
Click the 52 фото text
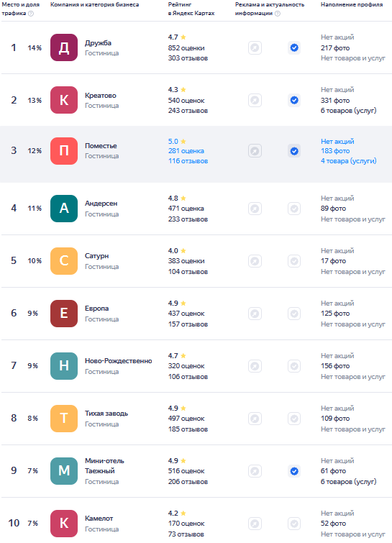pyautogui.click(x=334, y=524)
